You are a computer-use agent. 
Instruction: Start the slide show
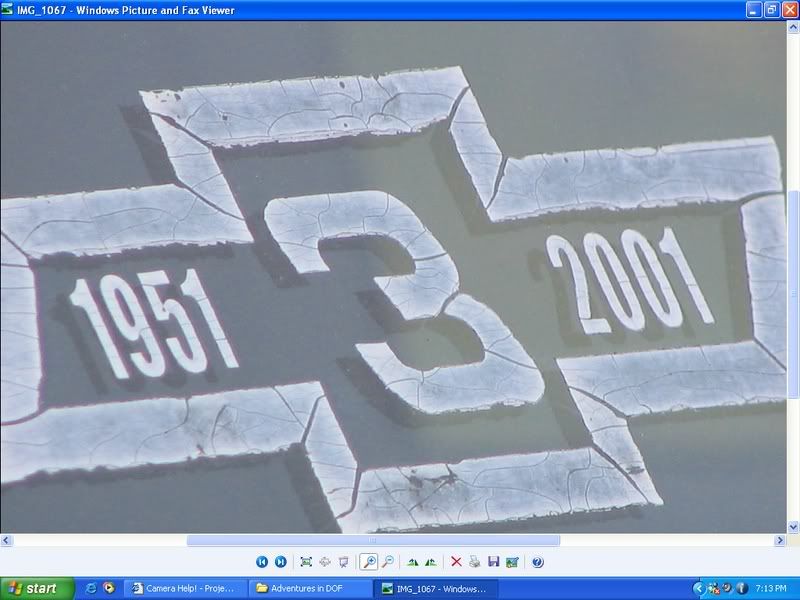click(344, 562)
